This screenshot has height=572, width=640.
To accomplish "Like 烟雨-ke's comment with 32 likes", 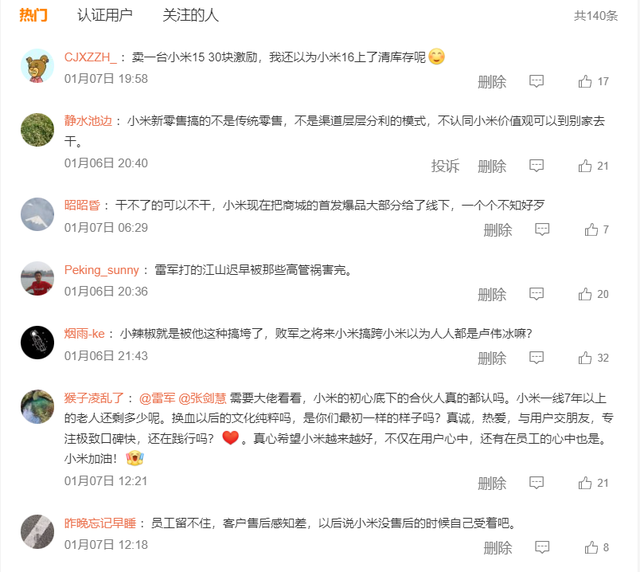I will pyautogui.click(x=585, y=358).
